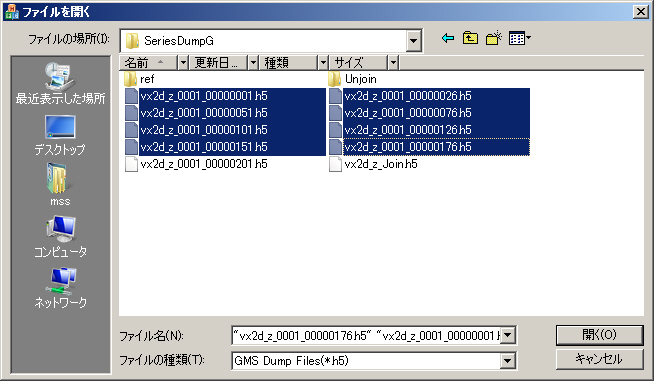Image resolution: width=654 pixels, height=381 pixels.
Task: Open the 種類 column filter dropdown
Action: pyautogui.click(x=323, y=63)
